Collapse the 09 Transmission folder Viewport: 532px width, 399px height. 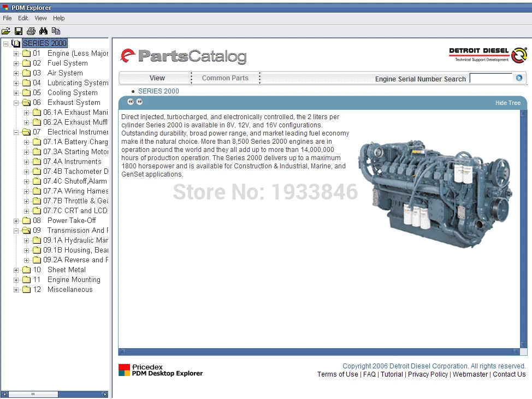point(16,231)
